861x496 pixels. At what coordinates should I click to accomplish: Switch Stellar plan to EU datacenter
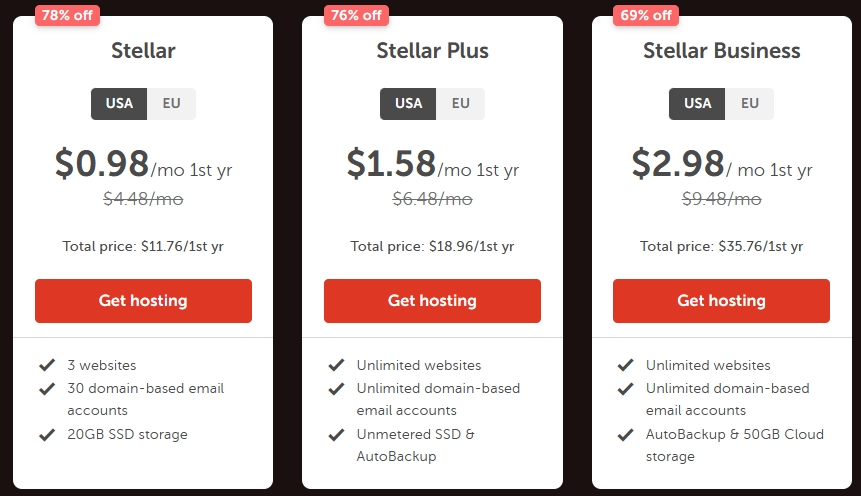(171, 104)
